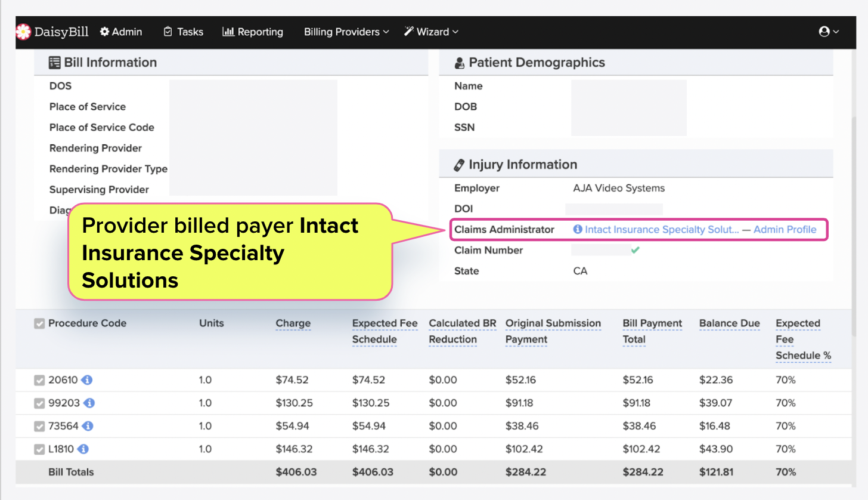Click employer value AJA Video Systems
Viewport: 868px width, 500px height.
point(619,188)
